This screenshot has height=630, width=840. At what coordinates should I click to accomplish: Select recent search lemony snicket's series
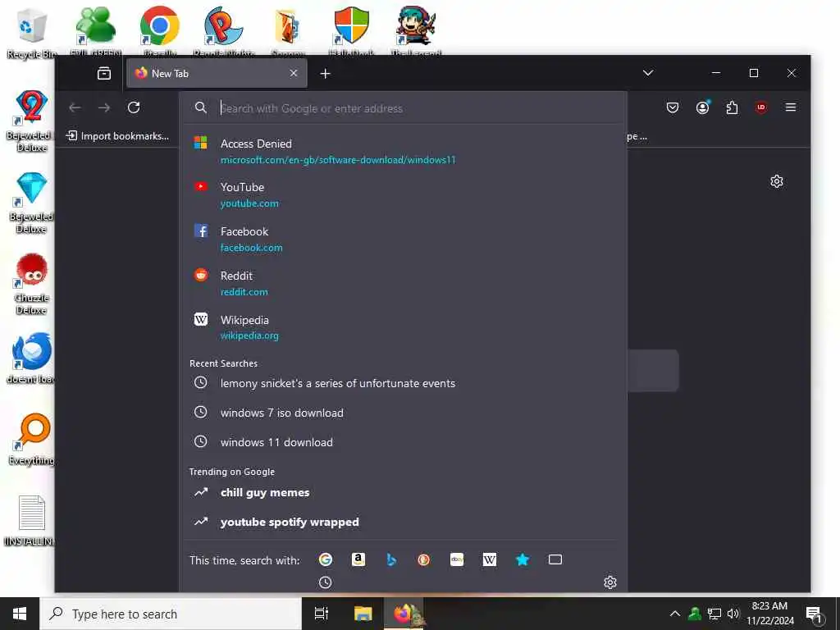(x=402, y=384)
